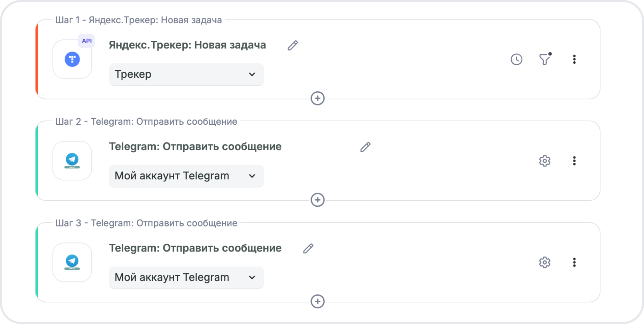This screenshot has width=644, height=324.
Task: Open the Трекер account dropdown
Action: (186, 75)
